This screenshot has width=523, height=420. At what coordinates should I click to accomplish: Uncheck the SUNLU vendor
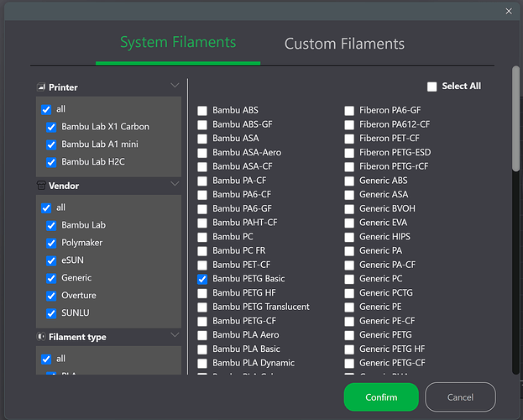(51, 313)
